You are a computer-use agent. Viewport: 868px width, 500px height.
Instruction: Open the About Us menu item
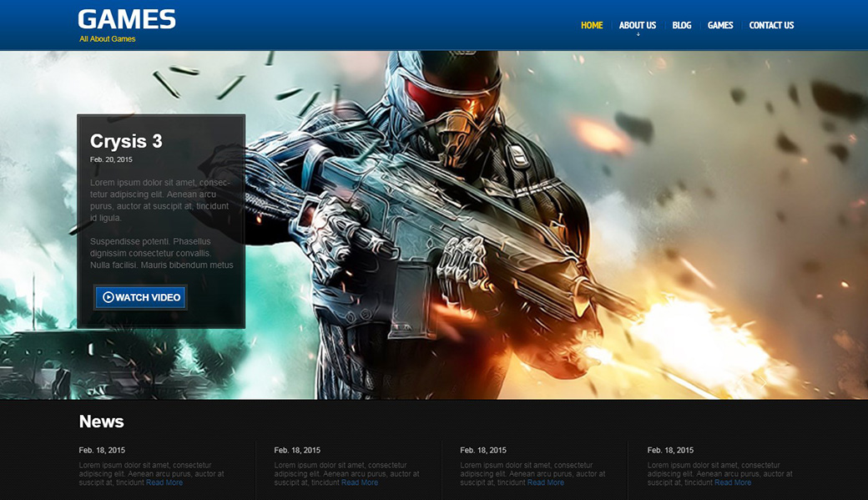638,25
